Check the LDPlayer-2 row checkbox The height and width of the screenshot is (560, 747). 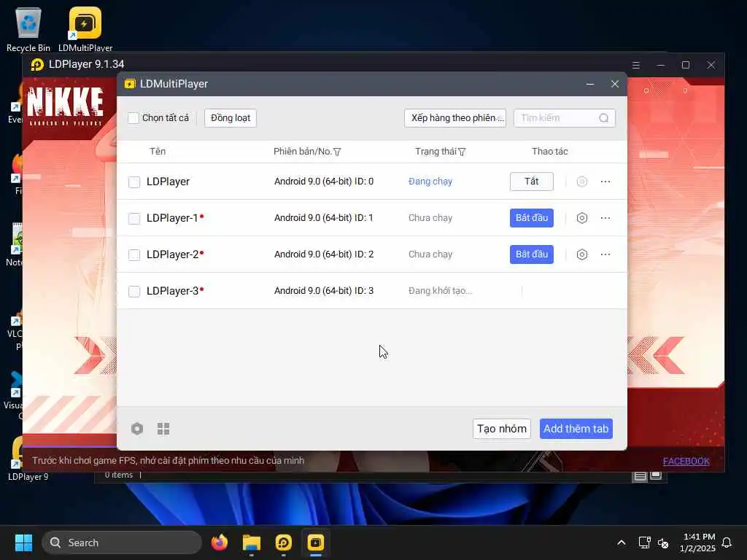coord(134,254)
